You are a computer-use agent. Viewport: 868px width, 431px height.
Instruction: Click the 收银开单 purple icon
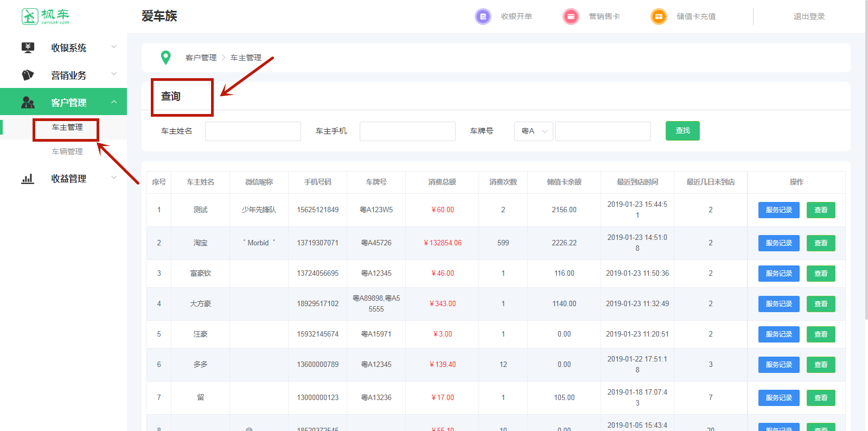click(482, 17)
